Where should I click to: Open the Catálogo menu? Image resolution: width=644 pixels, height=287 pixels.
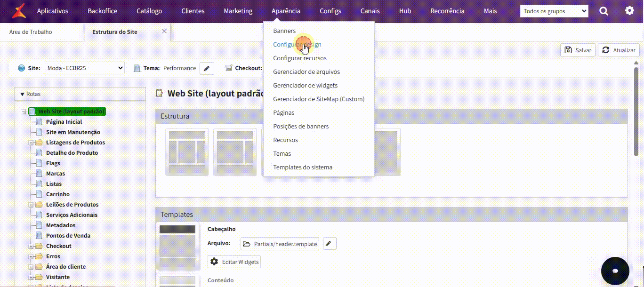pos(149,11)
